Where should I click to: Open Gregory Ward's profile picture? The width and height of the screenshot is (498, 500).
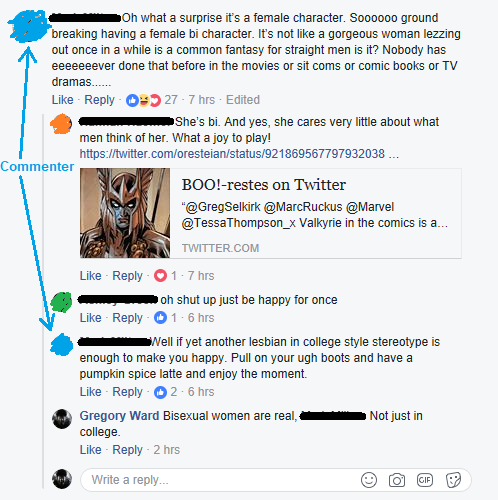point(62,419)
